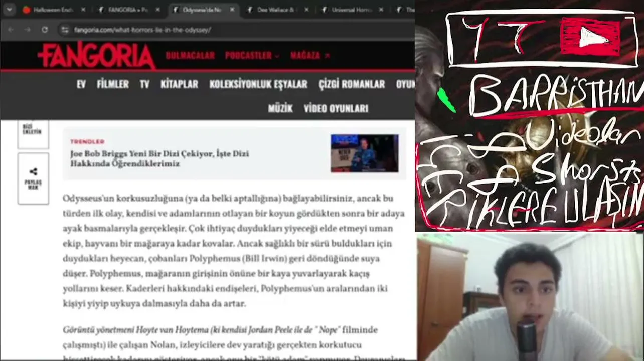Close the FANGORIA » Po tab
The width and height of the screenshot is (644, 361).
[x=157, y=10]
